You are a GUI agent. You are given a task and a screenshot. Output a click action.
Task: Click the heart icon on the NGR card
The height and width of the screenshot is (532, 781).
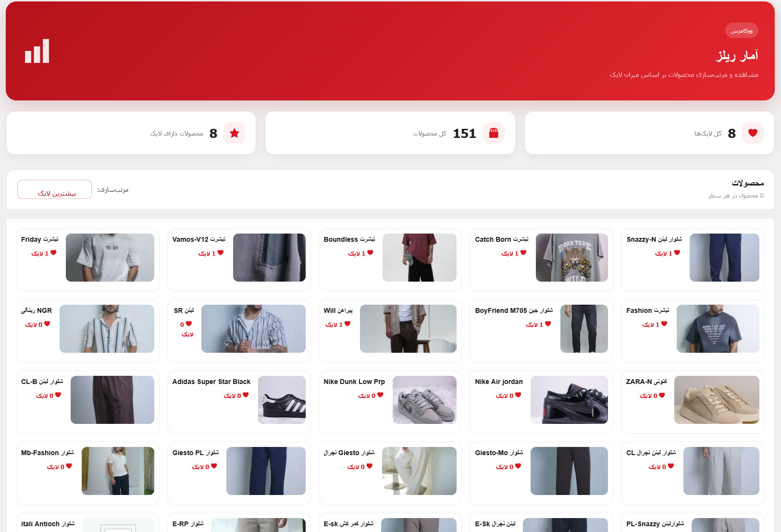click(x=47, y=324)
